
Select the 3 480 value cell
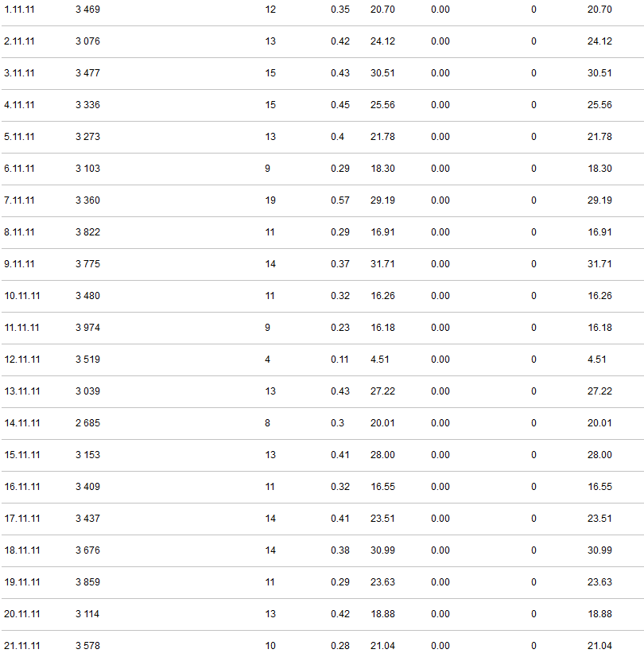click(x=87, y=296)
